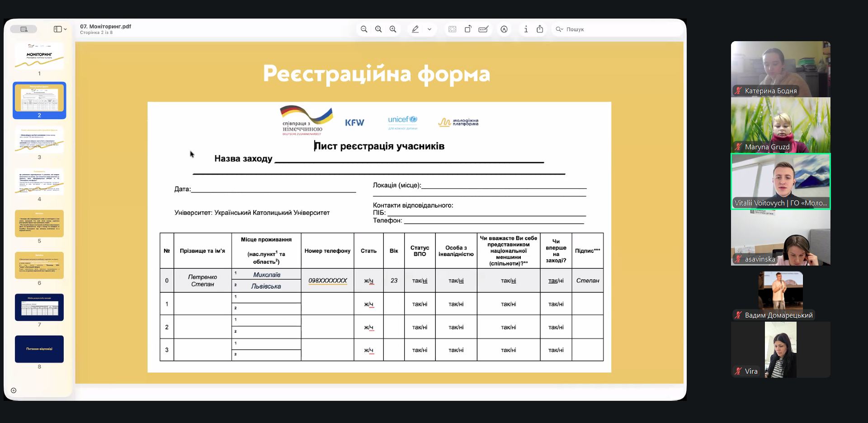Viewport: 868px width, 423px height.
Task: Select Vitalii Voitovych's video tile
Action: click(x=780, y=181)
